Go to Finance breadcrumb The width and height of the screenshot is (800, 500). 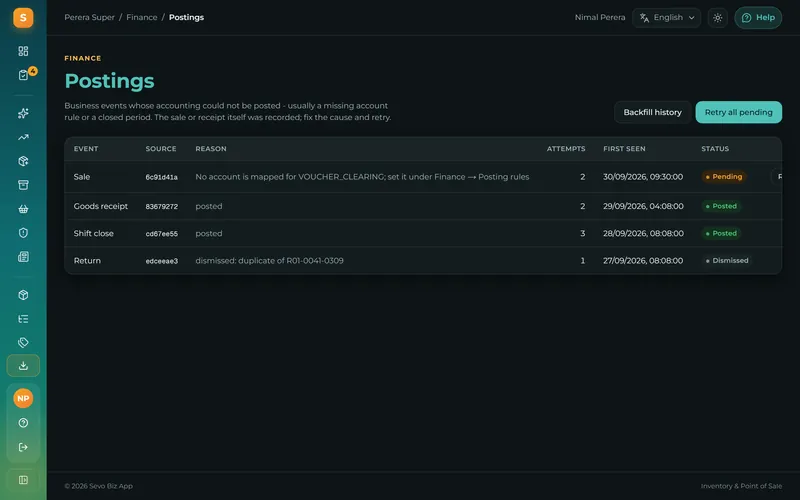click(142, 17)
